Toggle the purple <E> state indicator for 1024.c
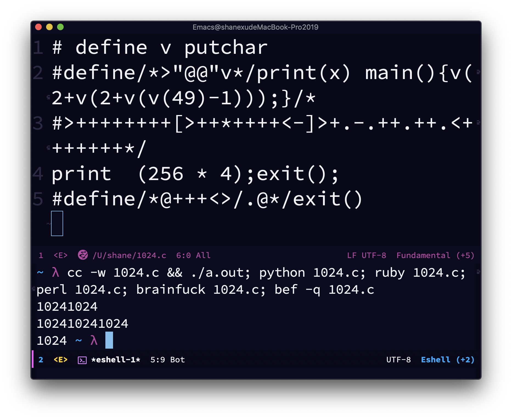512x420 pixels. point(60,255)
